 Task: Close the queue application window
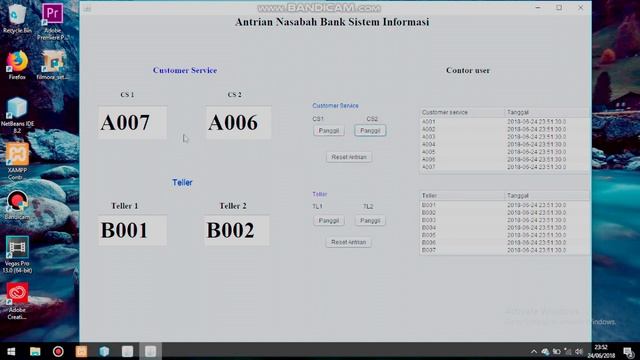point(580,8)
